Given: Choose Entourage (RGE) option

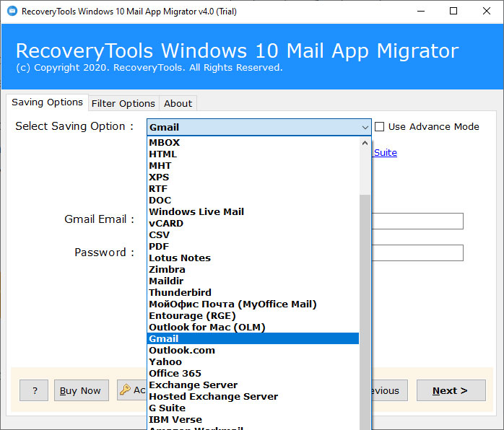Looking at the screenshot, I should point(253,316).
